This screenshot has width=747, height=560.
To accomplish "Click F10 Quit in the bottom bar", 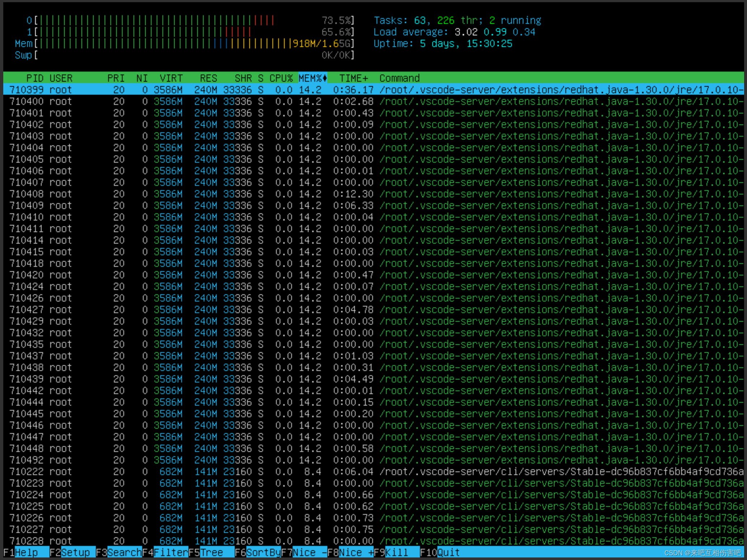I will [448, 552].
